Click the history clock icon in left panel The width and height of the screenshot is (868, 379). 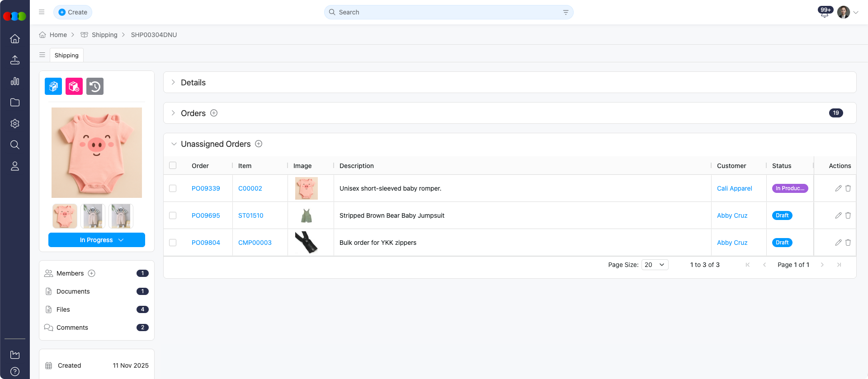click(95, 86)
